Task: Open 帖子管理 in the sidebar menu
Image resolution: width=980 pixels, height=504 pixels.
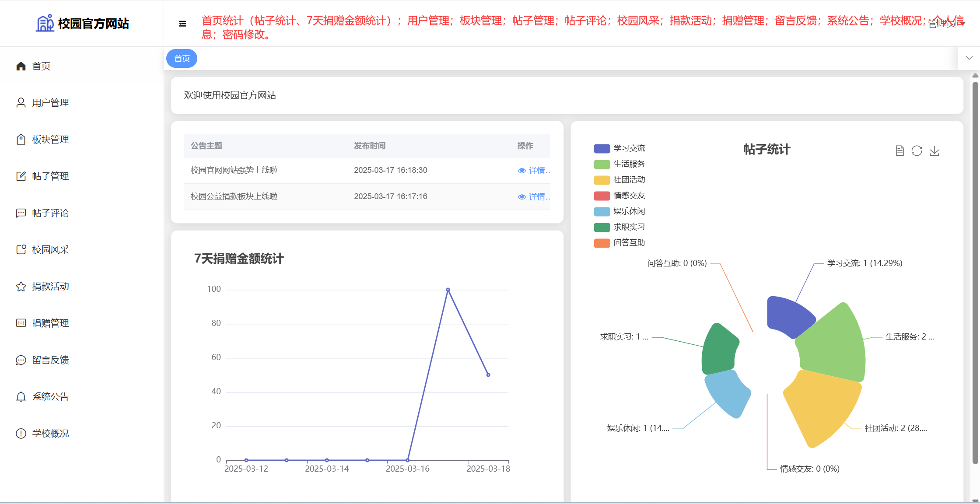Action: (x=50, y=176)
